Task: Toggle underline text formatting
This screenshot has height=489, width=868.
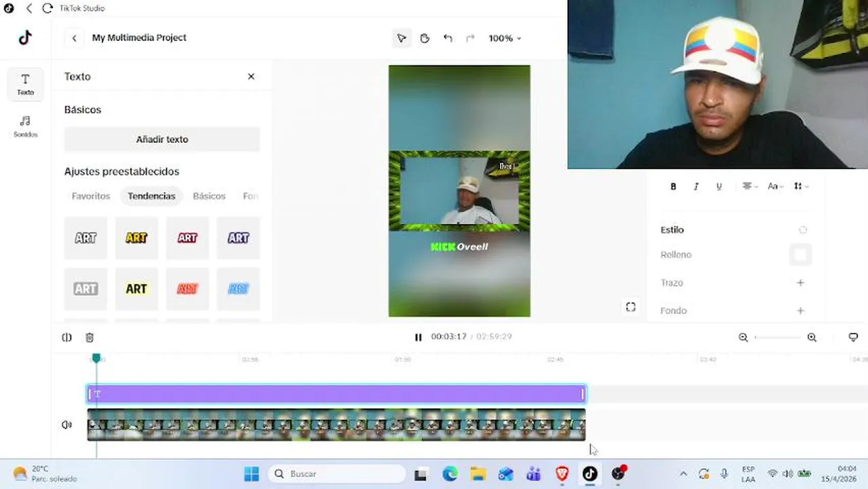Action: (719, 186)
